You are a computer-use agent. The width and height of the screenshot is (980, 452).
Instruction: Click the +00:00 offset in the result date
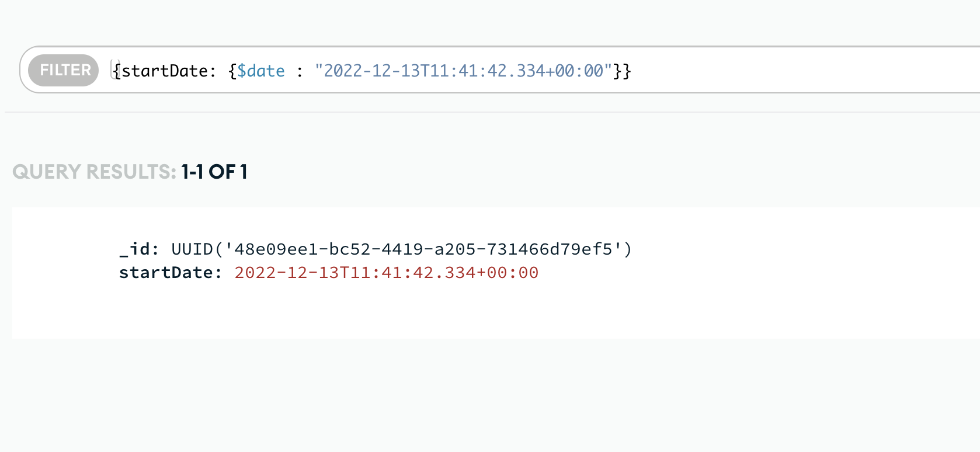click(508, 273)
